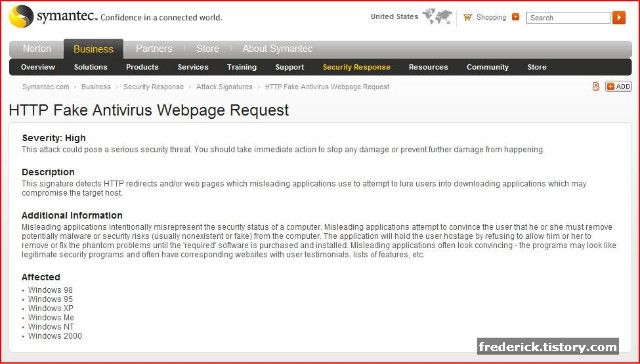Go to Overview in navigation bar
Screen dimensions: 640x364
coord(38,67)
